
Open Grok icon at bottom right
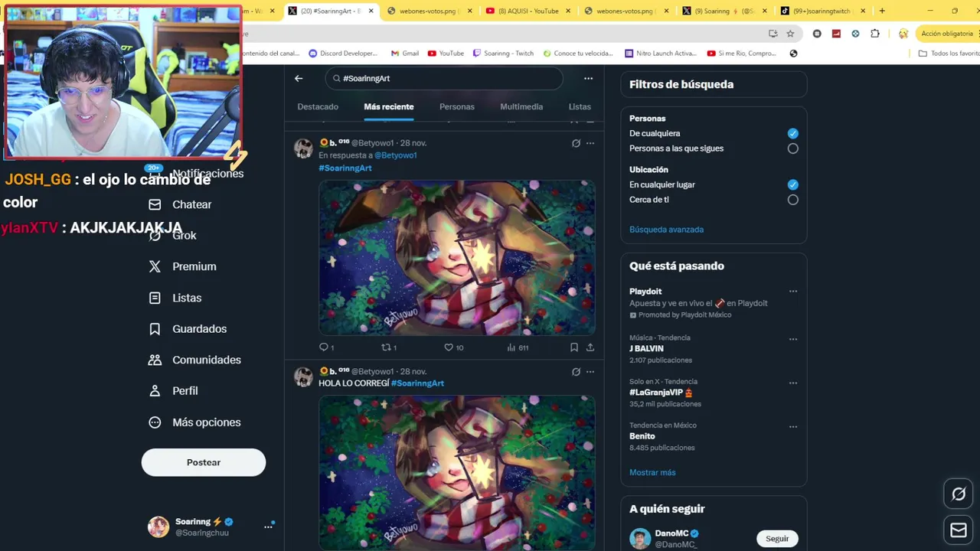point(959,494)
